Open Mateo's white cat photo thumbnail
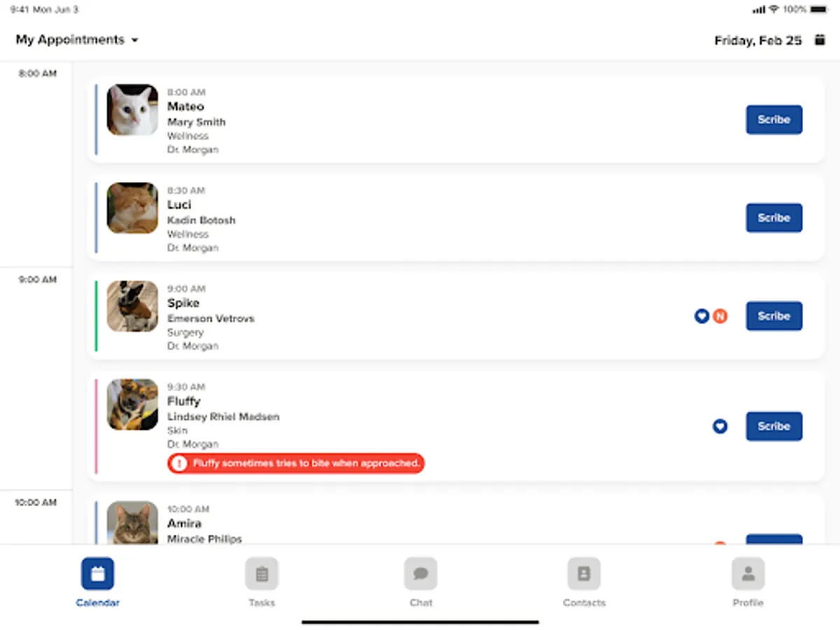The width and height of the screenshot is (840, 630). [x=132, y=110]
